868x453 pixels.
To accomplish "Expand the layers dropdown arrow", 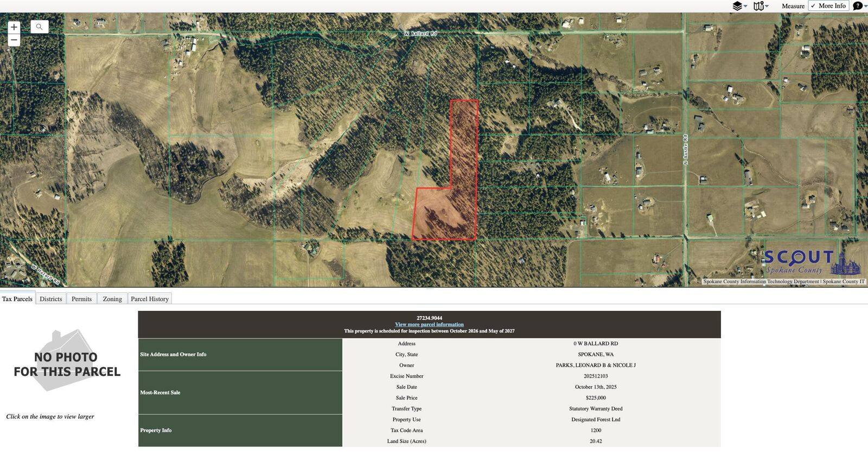I will click(745, 6).
